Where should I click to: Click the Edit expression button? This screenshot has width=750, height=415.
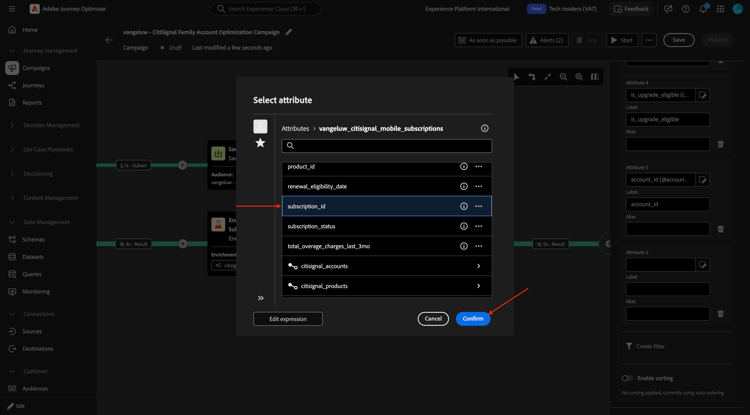(x=288, y=319)
